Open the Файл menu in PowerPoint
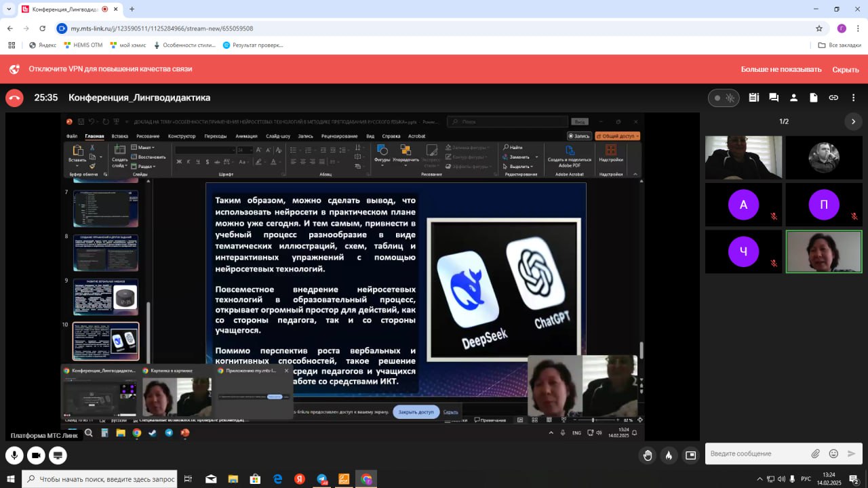The image size is (868, 488). point(72,136)
